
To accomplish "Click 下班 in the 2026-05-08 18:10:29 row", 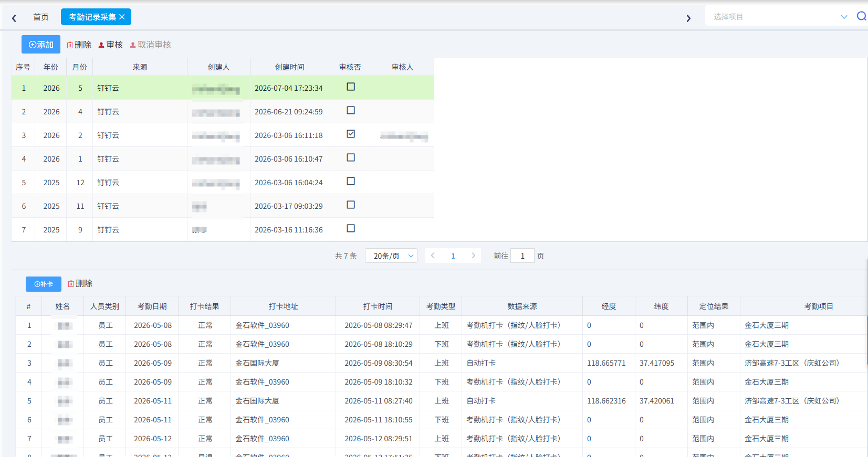I will click(x=442, y=344).
